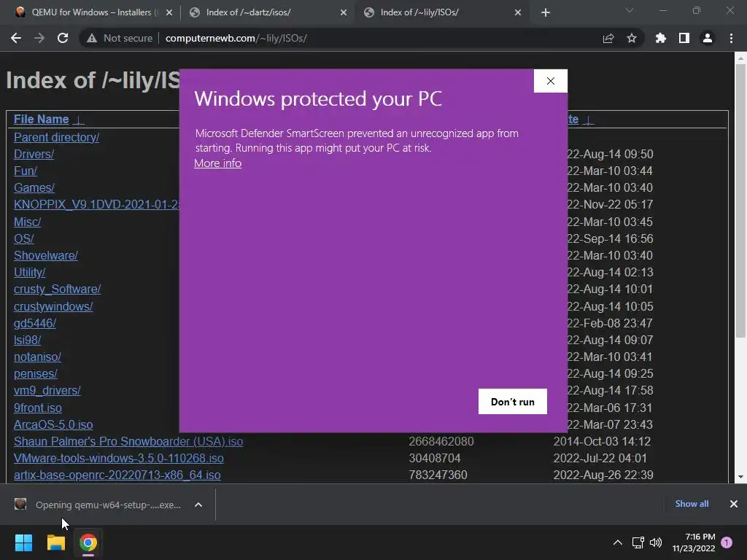This screenshot has width=747, height=560.
Task: Open a new tab with plus button
Action: coord(546,12)
